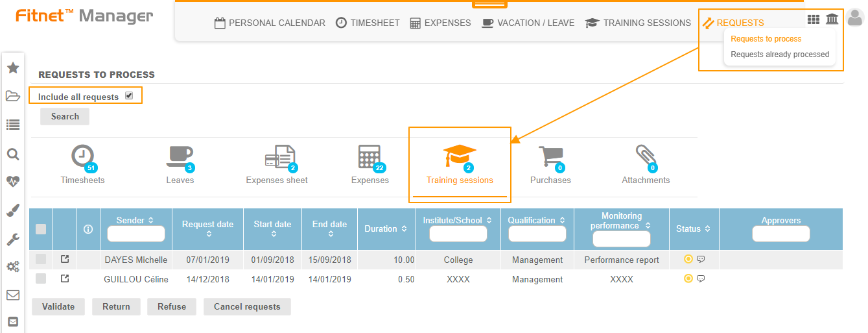The width and height of the screenshot is (868, 333).
Task: Click the magnifier search icon in sidebar
Action: 12,154
